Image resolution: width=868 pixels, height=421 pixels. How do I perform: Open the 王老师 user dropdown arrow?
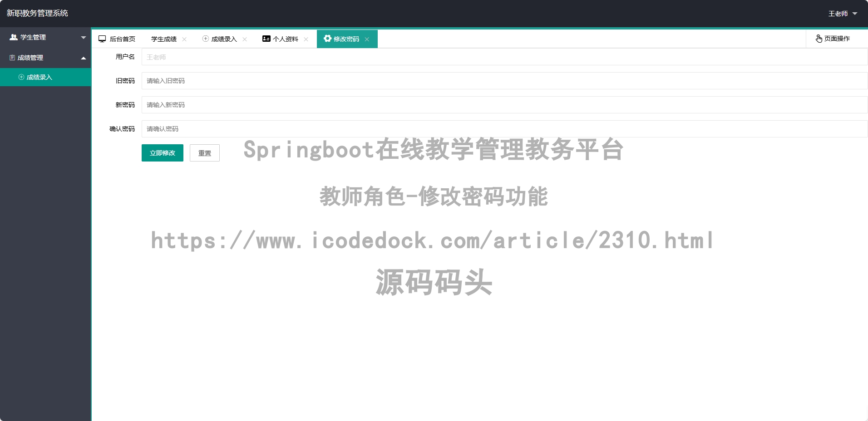[x=855, y=14]
